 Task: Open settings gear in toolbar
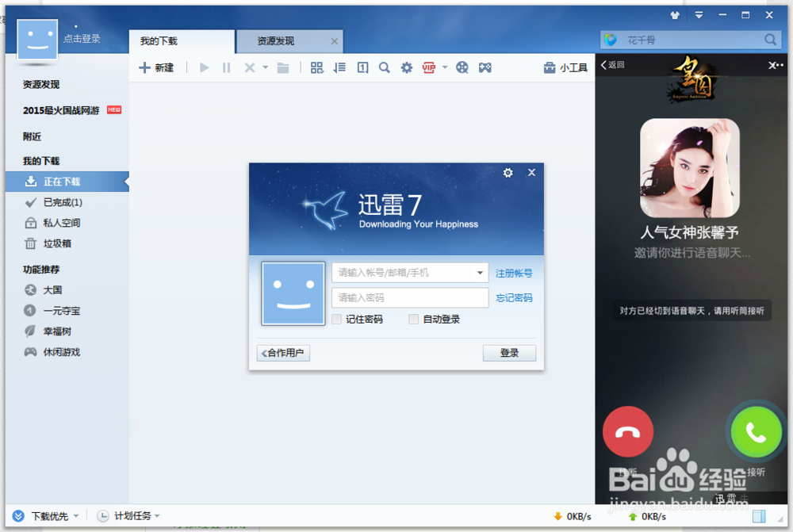click(407, 67)
